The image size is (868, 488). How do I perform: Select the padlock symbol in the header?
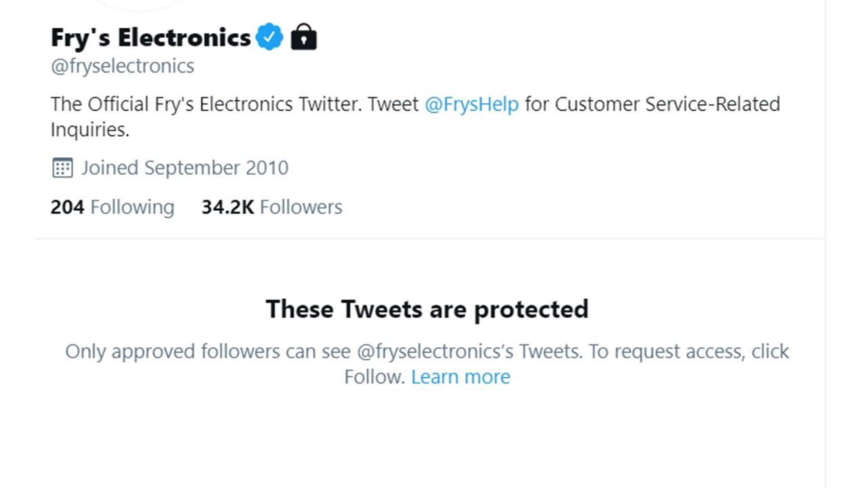304,37
